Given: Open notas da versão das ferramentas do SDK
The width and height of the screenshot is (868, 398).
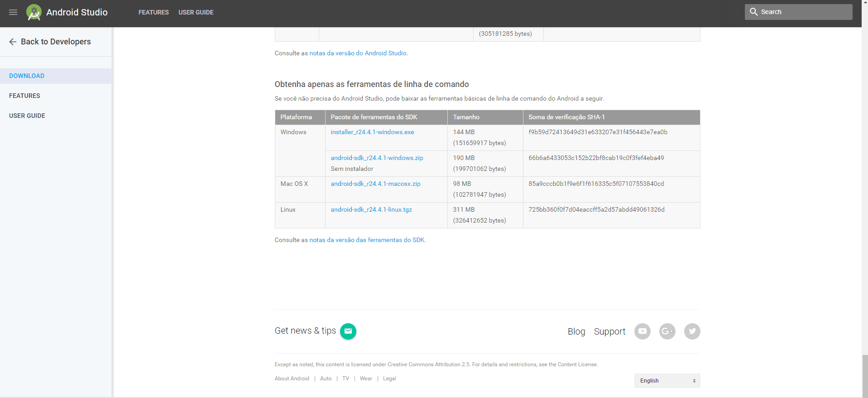Looking at the screenshot, I should click(x=367, y=240).
